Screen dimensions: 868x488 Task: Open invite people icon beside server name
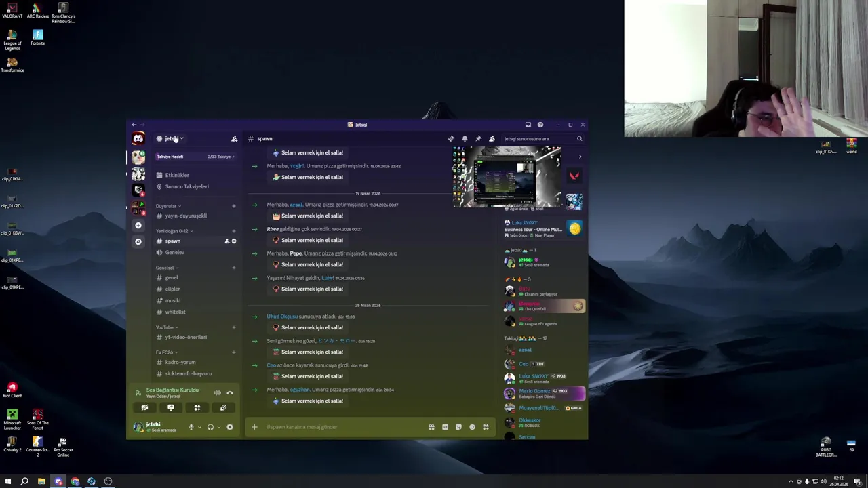coord(234,139)
